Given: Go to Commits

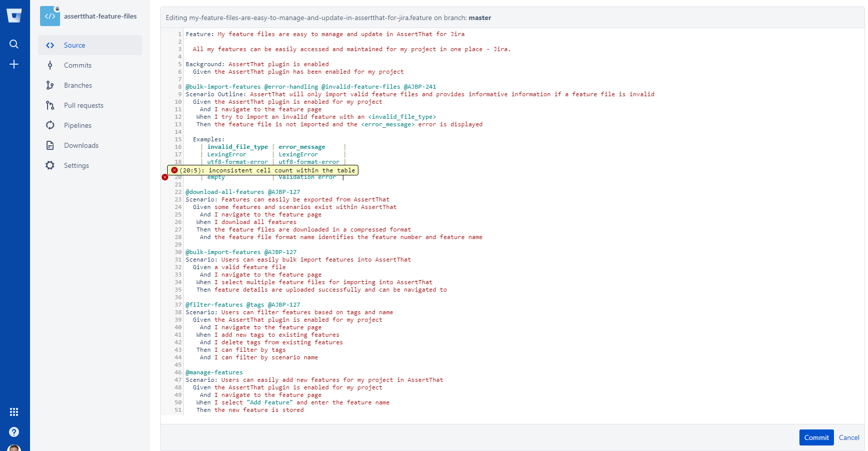Looking at the screenshot, I should tap(90, 65).
